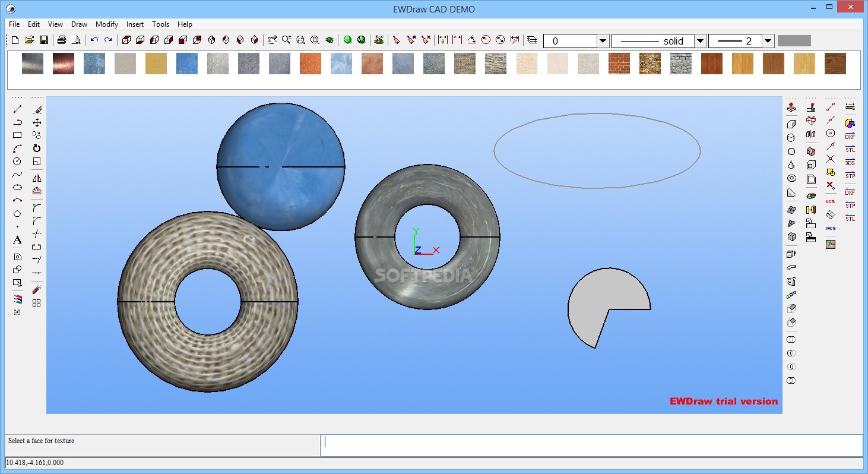Open the Edit menu
The image size is (868, 474).
[34, 24]
